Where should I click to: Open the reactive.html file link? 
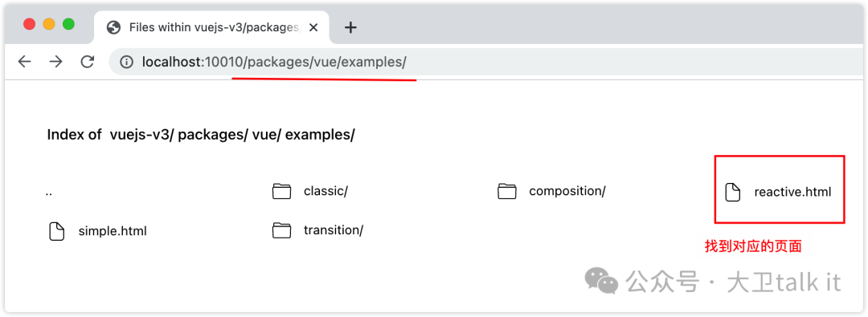(x=792, y=192)
